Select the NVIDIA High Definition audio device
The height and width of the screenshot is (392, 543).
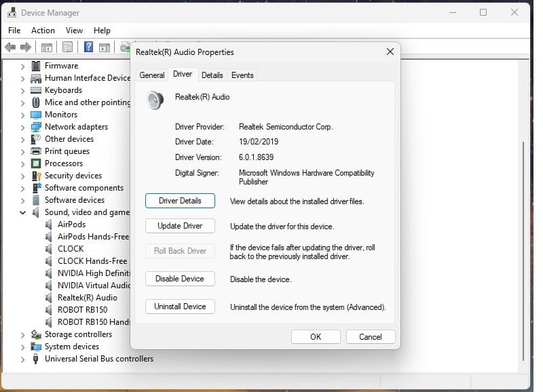(x=94, y=273)
